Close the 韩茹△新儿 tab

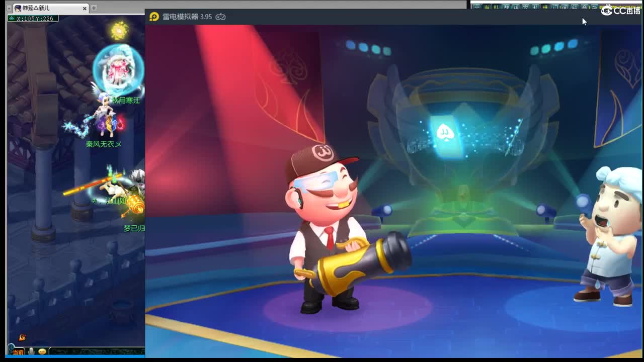coord(85,8)
